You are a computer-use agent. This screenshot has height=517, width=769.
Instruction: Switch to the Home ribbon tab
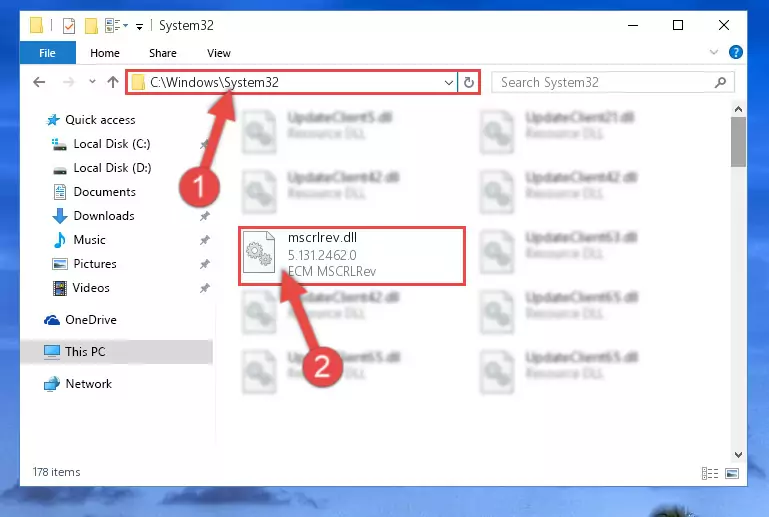coord(104,53)
